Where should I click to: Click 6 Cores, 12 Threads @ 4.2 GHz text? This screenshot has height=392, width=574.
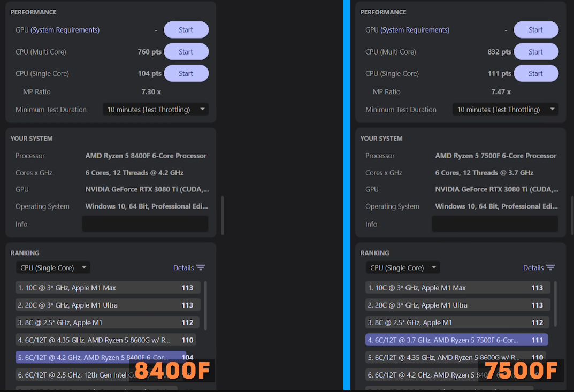pos(134,173)
